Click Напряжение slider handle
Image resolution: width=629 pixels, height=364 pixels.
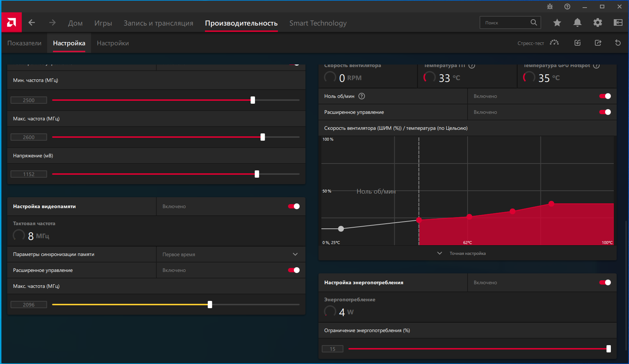(x=257, y=174)
